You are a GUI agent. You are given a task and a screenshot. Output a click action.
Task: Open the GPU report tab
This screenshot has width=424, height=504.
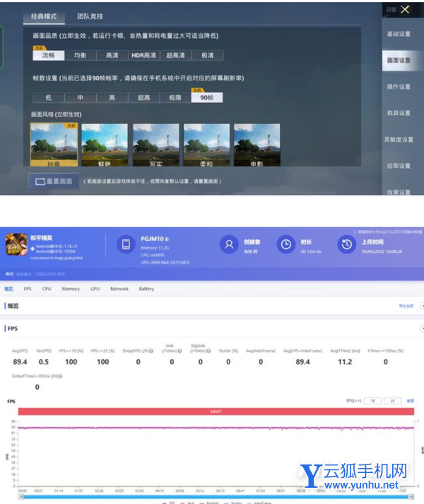click(95, 289)
